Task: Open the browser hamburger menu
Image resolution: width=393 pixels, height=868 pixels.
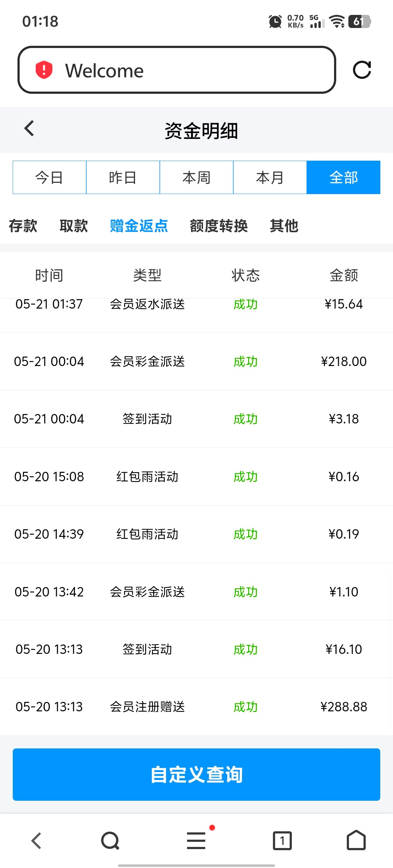Action: tap(196, 841)
